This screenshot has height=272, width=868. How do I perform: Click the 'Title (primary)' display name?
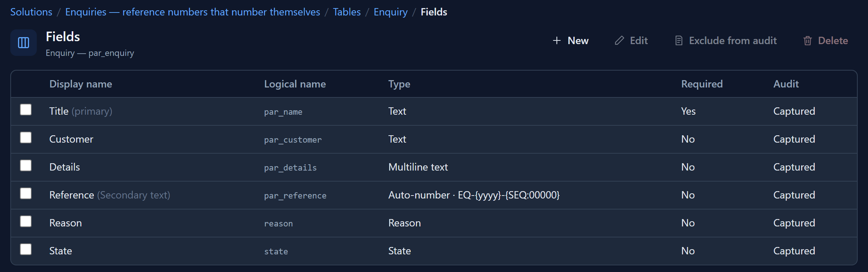[81, 111]
